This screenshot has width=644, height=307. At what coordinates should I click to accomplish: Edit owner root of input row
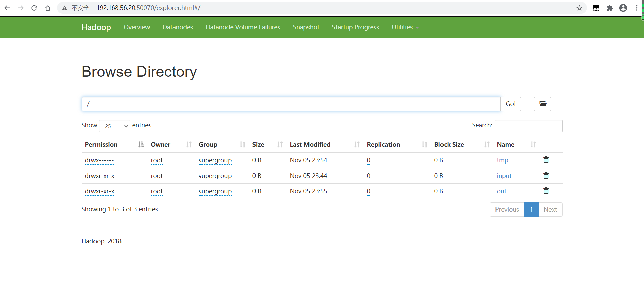click(x=157, y=176)
